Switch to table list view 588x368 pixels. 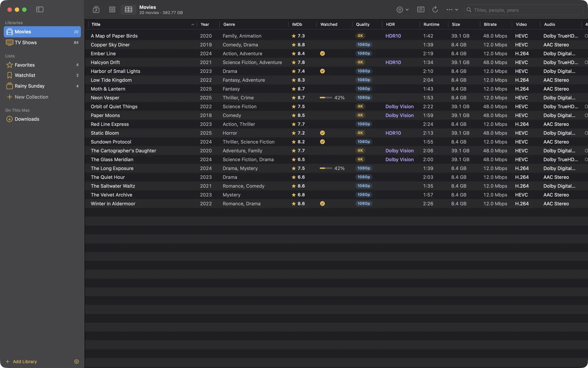tap(128, 10)
